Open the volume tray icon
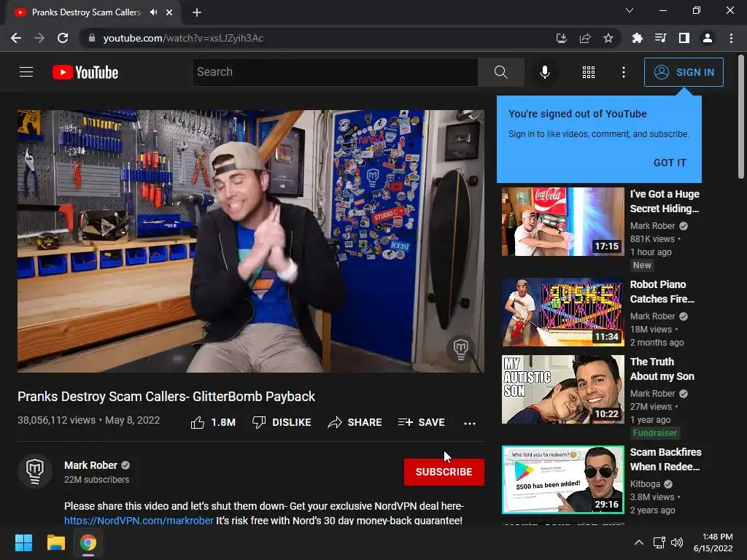Image resolution: width=747 pixels, height=560 pixels. (x=676, y=542)
